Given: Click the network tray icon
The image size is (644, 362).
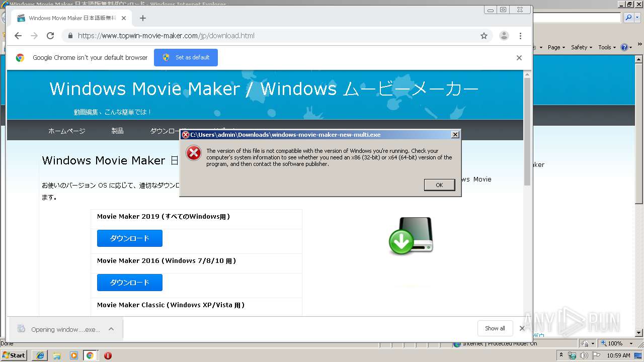Looking at the screenshot, I should pos(572,355).
